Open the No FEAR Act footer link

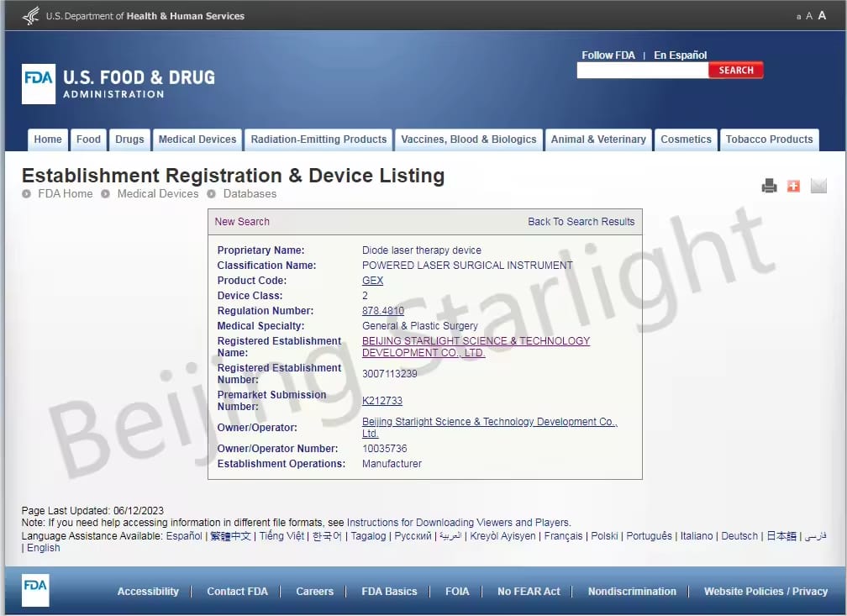click(x=529, y=592)
